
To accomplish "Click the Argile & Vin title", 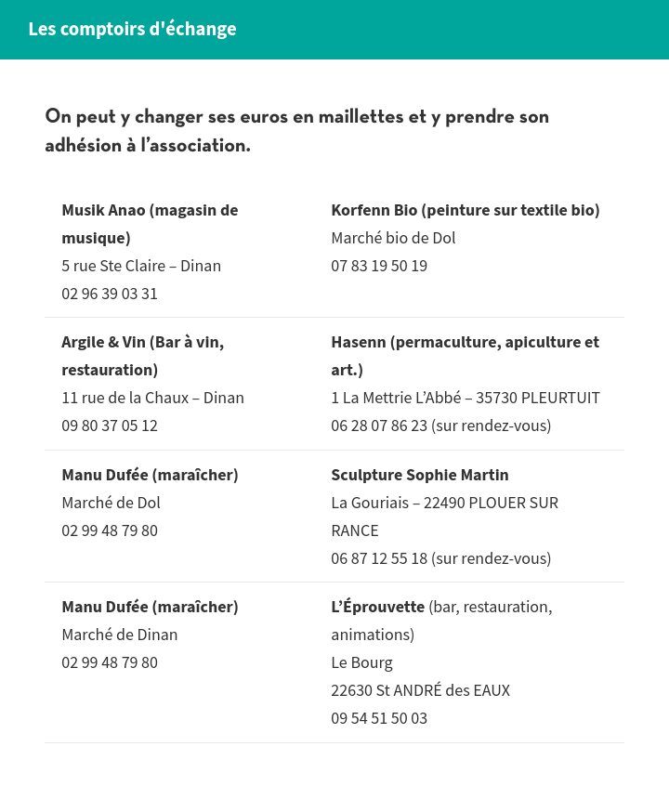I will point(143,356).
